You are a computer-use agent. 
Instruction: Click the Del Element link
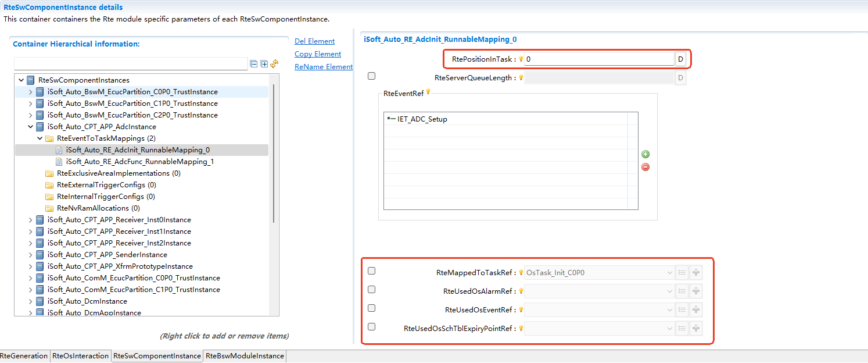point(314,41)
